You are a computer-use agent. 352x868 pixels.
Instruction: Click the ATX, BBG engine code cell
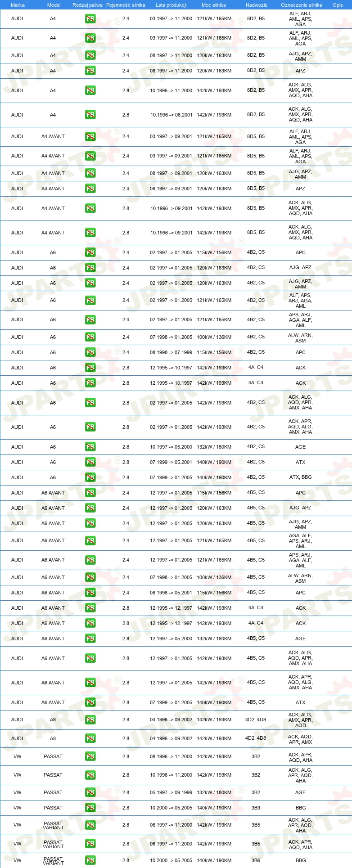300,477
